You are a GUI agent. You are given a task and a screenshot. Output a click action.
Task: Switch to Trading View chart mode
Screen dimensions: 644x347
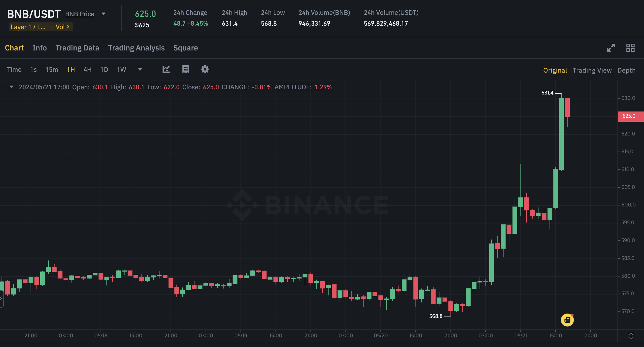pos(592,70)
